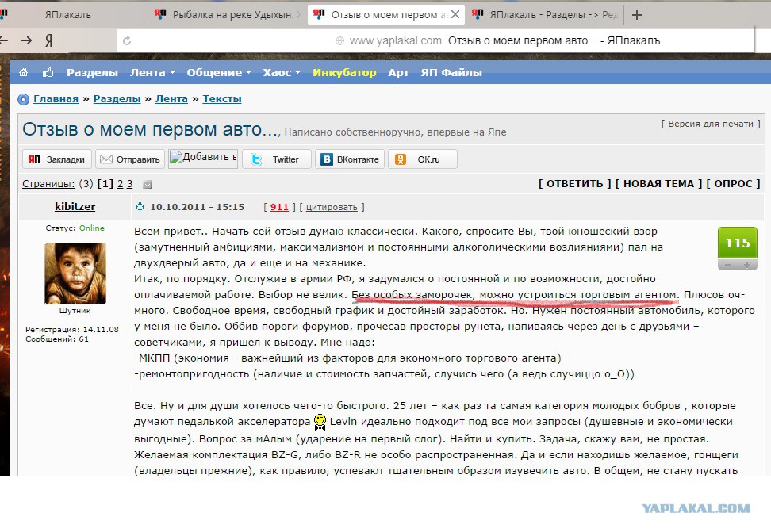Click the 'Сообщений: 61' text
Image resolution: width=771 pixels, height=532 pixels.
pyautogui.click(x=57, y=339)
